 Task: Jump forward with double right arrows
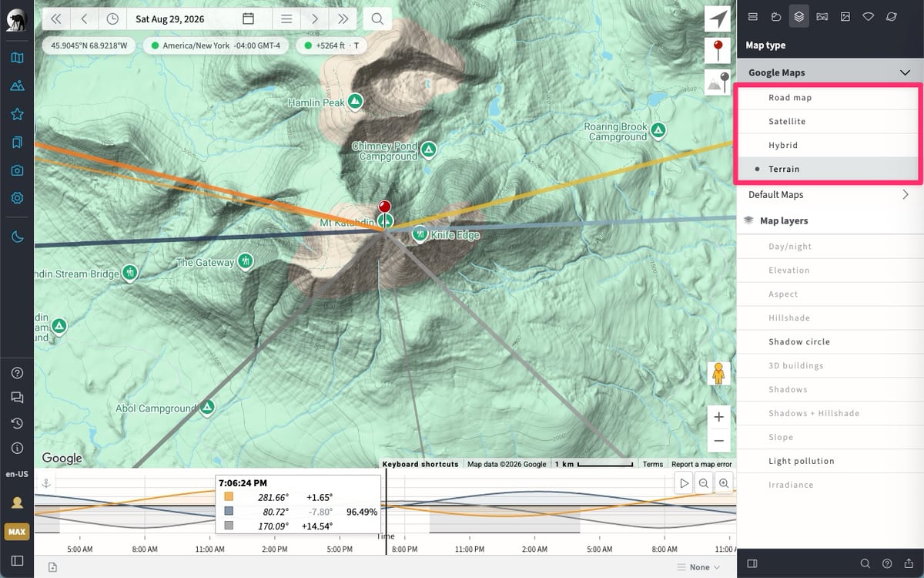click(342, 18)
